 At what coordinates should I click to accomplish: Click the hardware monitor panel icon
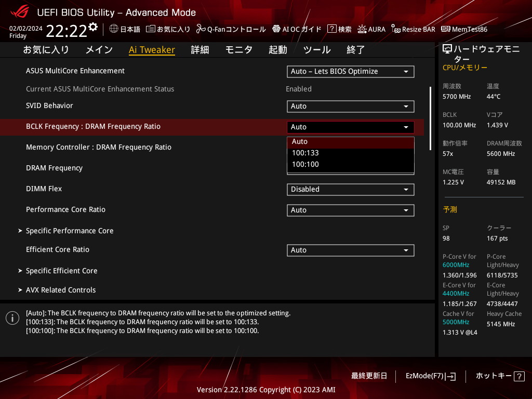(x=447, y=49)
